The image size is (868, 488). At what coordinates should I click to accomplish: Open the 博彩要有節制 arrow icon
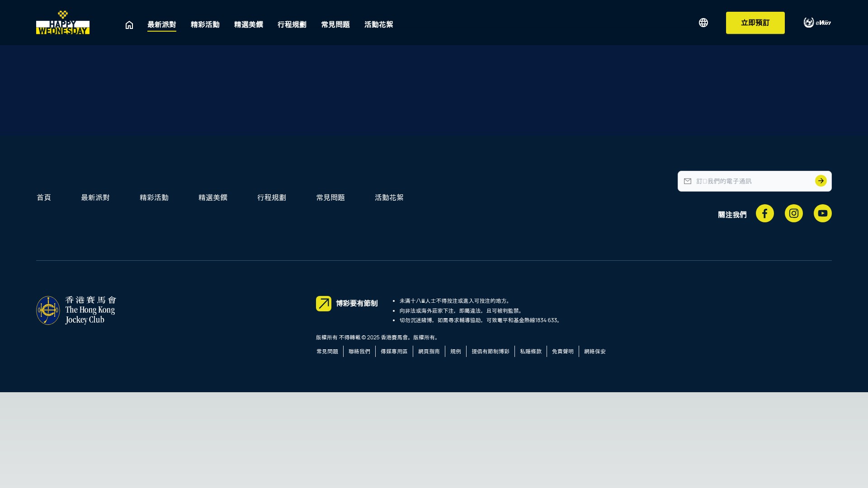(x=324, y=304)
